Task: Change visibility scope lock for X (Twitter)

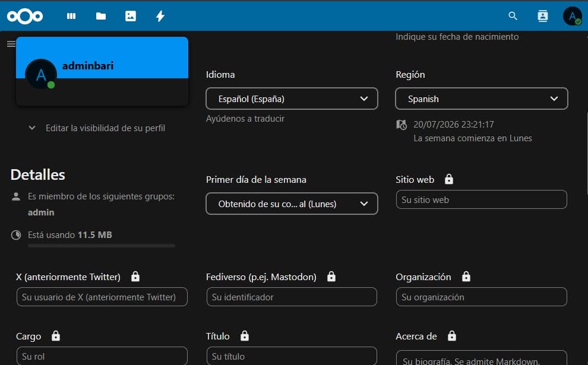Action: (x=135, y=277)
